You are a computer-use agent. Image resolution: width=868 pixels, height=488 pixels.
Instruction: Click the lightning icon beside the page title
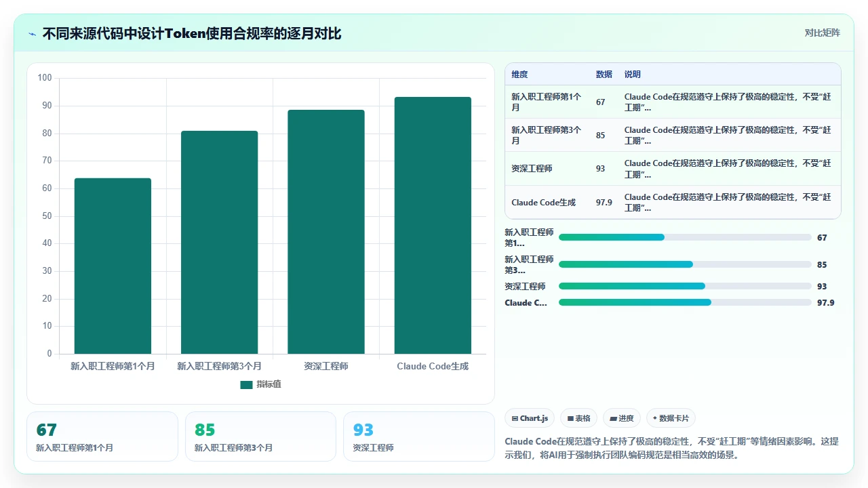click(x=32, y=33)
